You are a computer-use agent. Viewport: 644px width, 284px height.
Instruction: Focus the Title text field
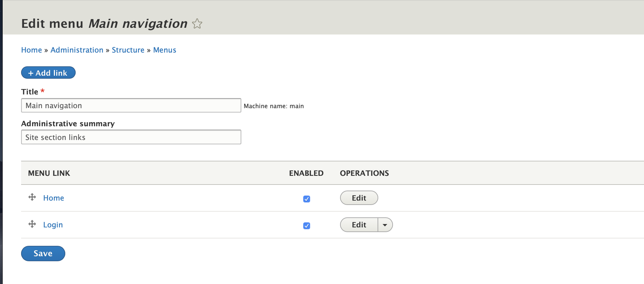point(131,105)
